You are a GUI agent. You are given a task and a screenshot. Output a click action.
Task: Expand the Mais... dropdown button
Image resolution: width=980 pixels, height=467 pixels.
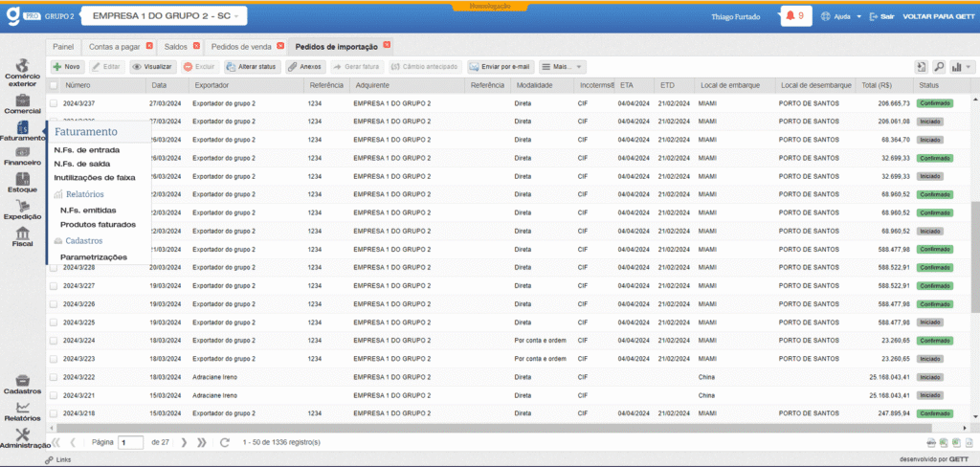(x=562, y=67)
